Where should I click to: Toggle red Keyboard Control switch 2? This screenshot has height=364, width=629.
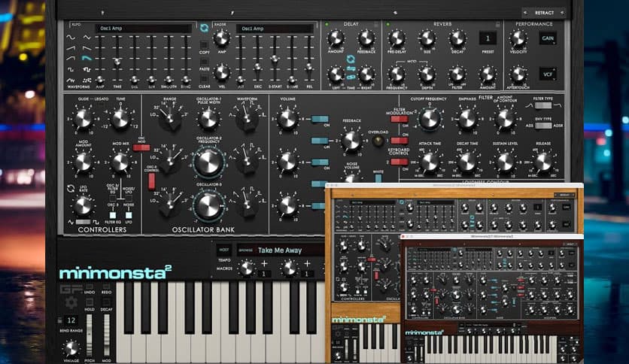click(x=399, y=162)
